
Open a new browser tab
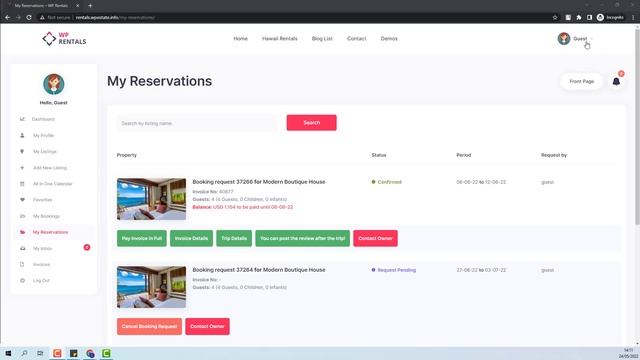(90, 6)
